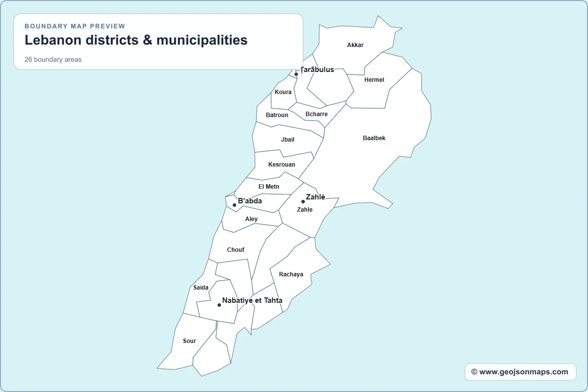Screen dimensions: 588x392
Task: Click the Bcharre district label
Action: pyautogui.click(x=317, y=114)
